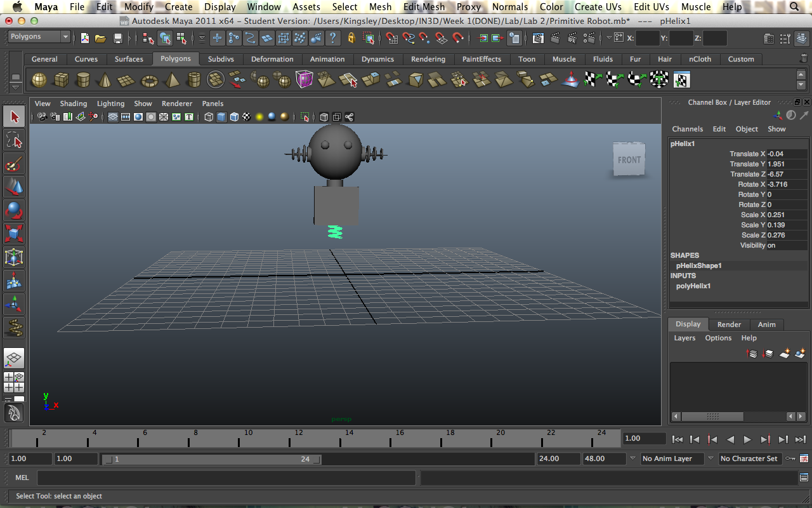Viewport: 812px width, 508px height.
Task: Activate the Rotate tool
Action: [x=15, y=210]
